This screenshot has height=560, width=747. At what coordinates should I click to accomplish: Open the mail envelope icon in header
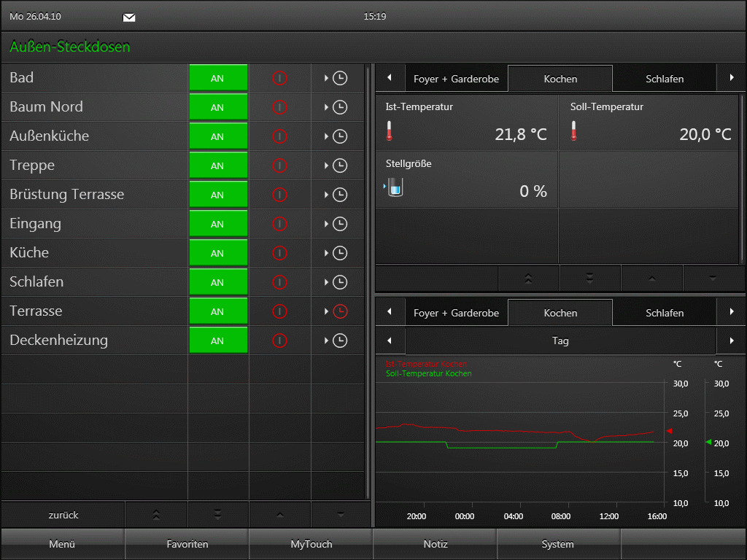pyautogui.click(x=129, y=17)
